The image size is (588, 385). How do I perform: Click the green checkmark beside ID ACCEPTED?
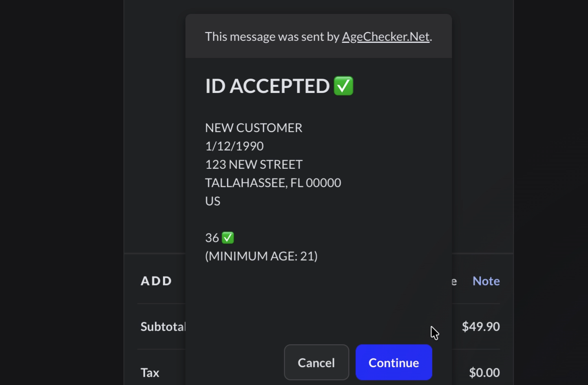coord(343,86)
